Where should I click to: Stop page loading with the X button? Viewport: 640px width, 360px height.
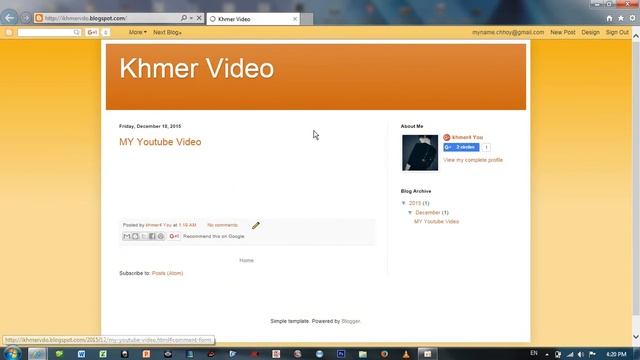199,18
